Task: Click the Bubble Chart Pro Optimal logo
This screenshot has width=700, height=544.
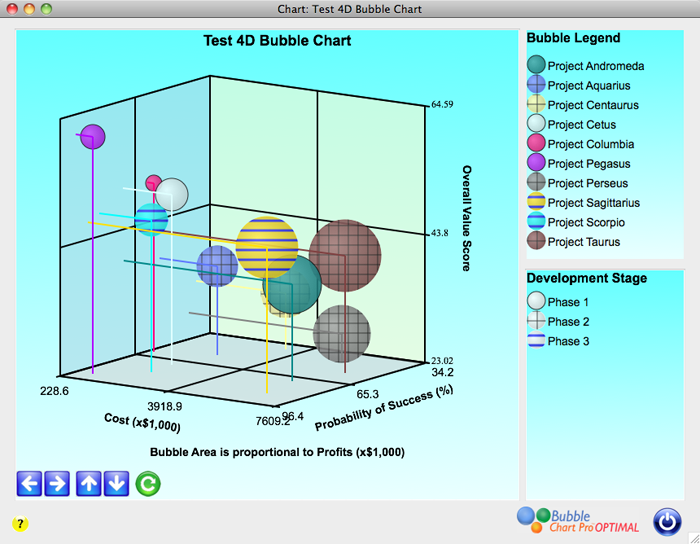Action: 576,518
